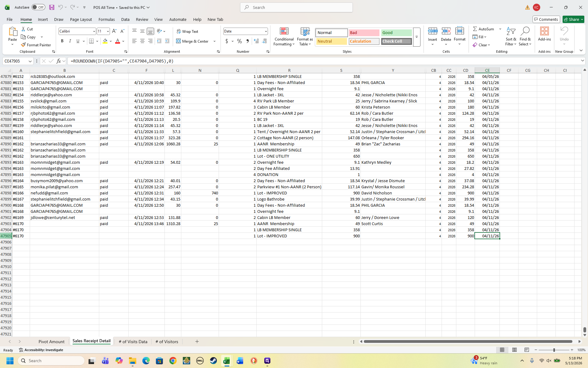Screen dimensions: 588x368
Task: Open the Formulas ribbon tab
Action: [107, 19]
